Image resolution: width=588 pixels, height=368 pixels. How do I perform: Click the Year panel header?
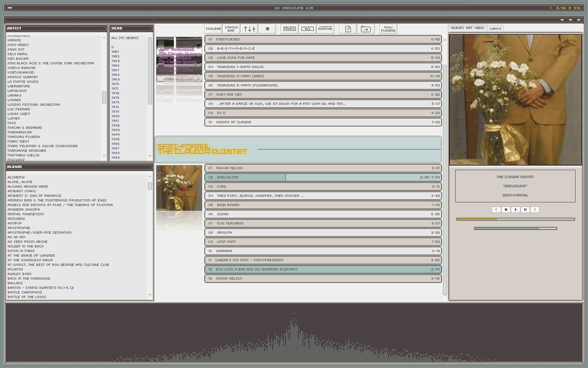pos(131,29)
